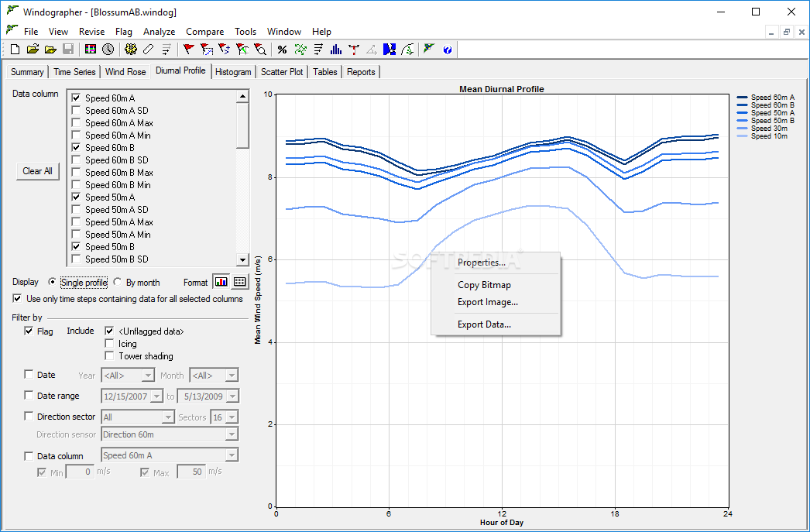Image resolution: width=810 pixels, height=532 pixels.
Task: Switch to the Wind Rose tab
Action: [x=125, y=72]
